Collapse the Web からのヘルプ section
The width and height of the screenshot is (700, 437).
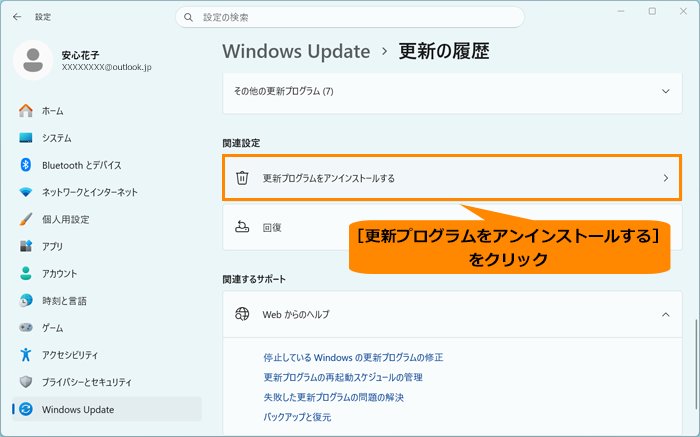[665, 315]
